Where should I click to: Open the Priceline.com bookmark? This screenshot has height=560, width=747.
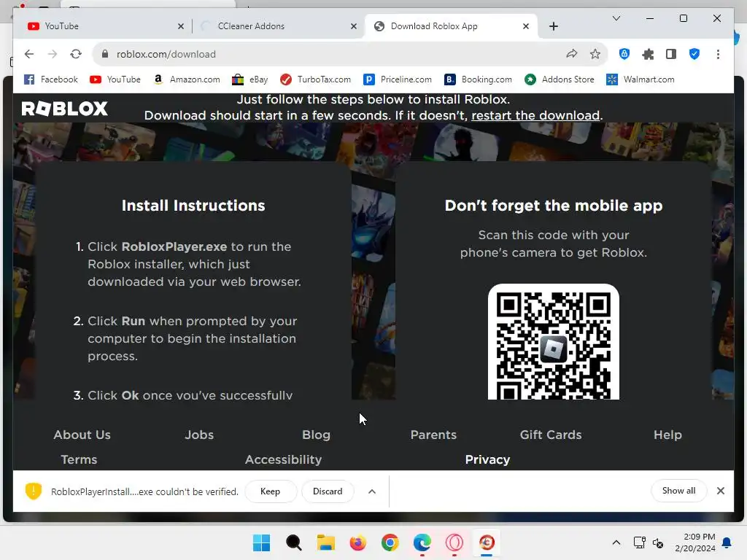(x=398, y=79)
